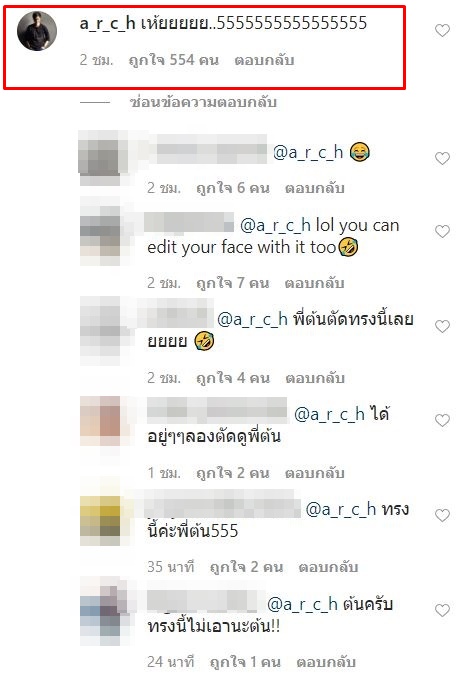The height and width of the screenshot is (680, 476).
Task: View likes on the 7-likes reply
Action: click(233, 283)
